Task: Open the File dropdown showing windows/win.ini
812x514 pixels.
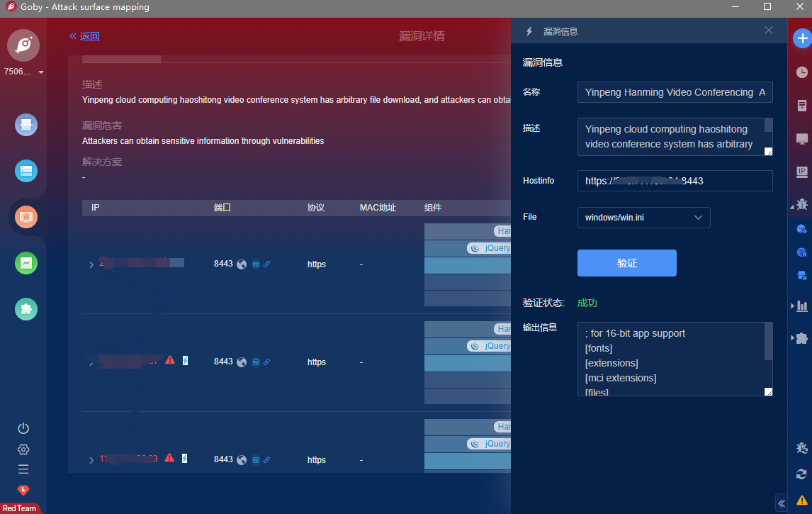Action: (643, 218)
